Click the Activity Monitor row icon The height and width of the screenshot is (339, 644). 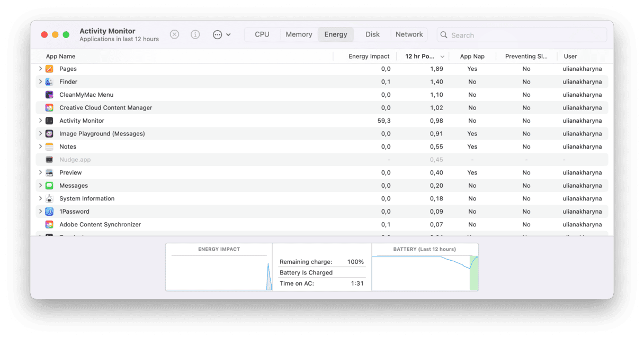click(49, 121)
